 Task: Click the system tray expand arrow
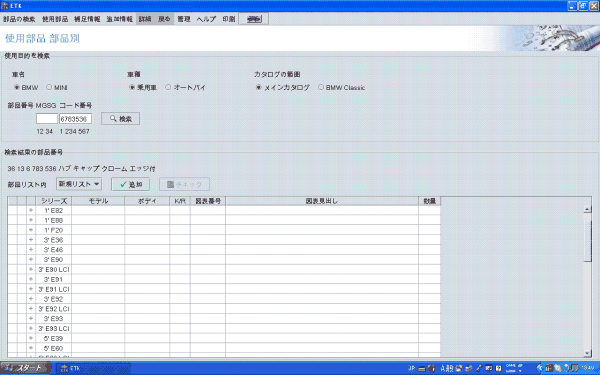(540, 368)
